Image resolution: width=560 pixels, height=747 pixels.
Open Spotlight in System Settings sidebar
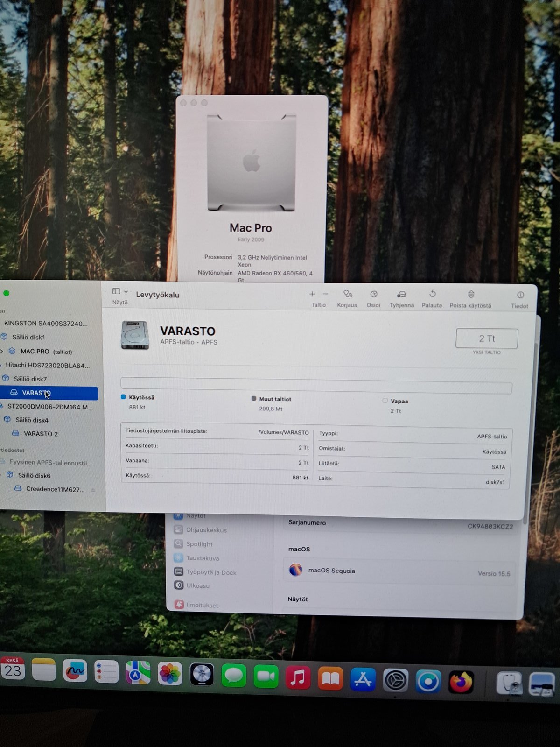click(x=194, y=544)
